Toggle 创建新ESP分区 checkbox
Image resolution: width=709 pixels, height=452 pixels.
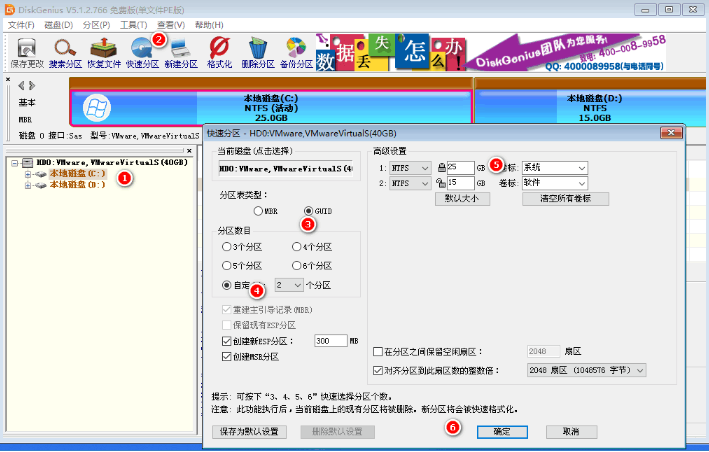227,341
